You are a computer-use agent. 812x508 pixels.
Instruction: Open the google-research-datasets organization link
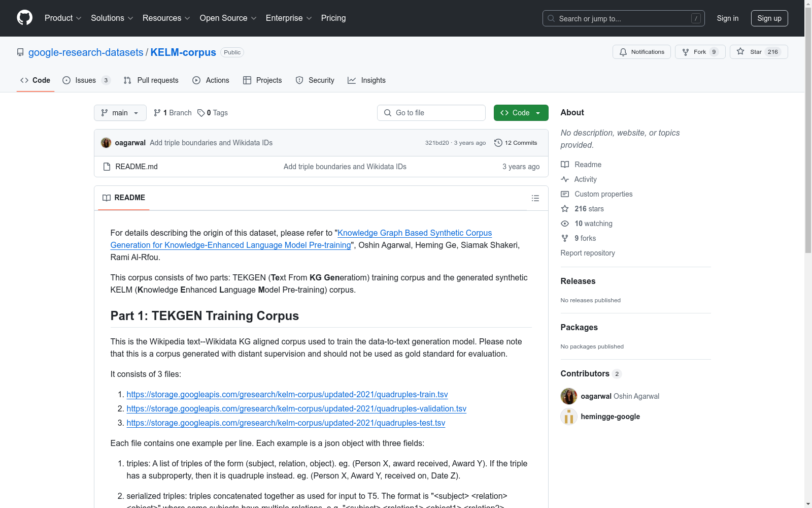(x=86, y=52)
